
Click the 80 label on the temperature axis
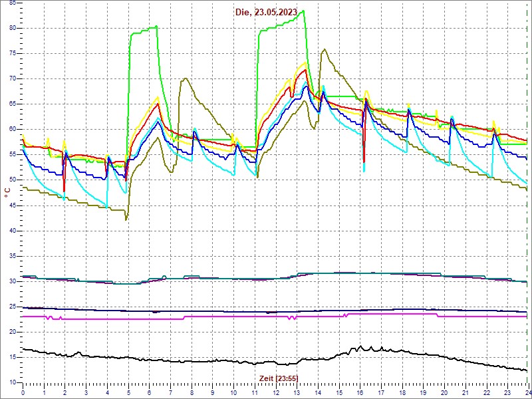tap(12, 28)
